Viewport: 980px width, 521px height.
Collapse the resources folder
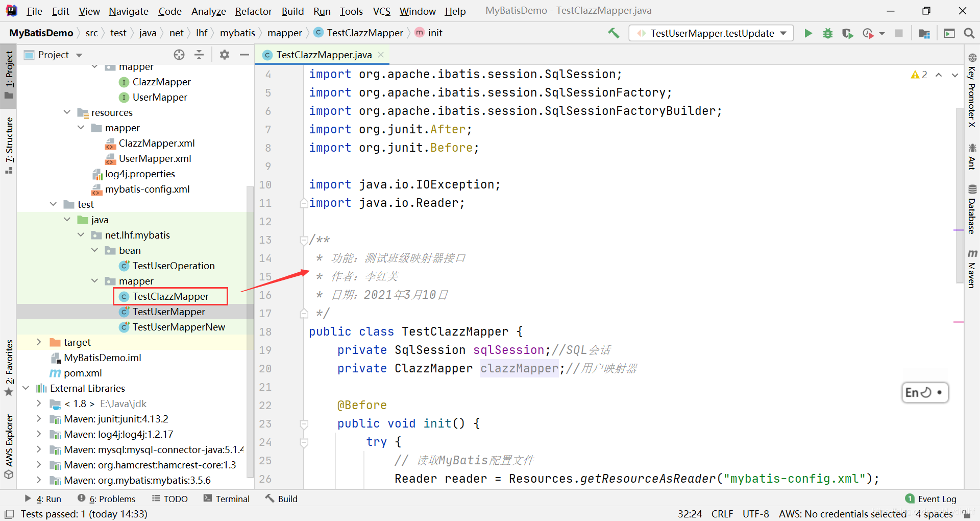(x=67, y=112)
